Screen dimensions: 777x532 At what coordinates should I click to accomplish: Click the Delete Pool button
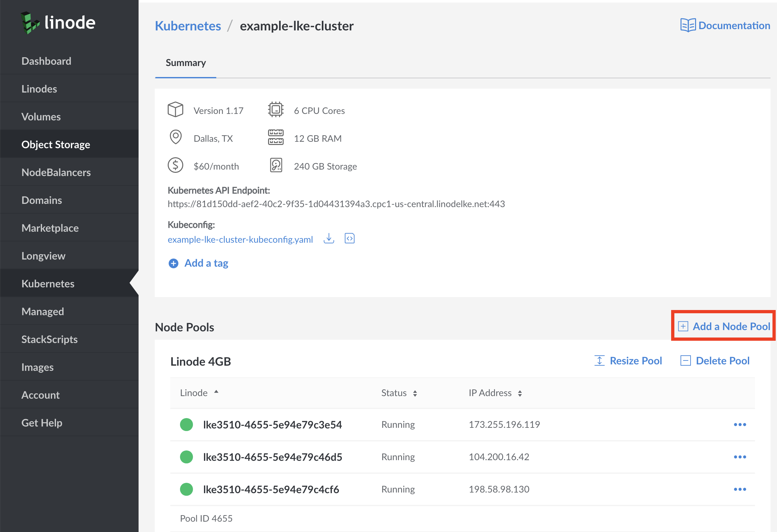715,361
